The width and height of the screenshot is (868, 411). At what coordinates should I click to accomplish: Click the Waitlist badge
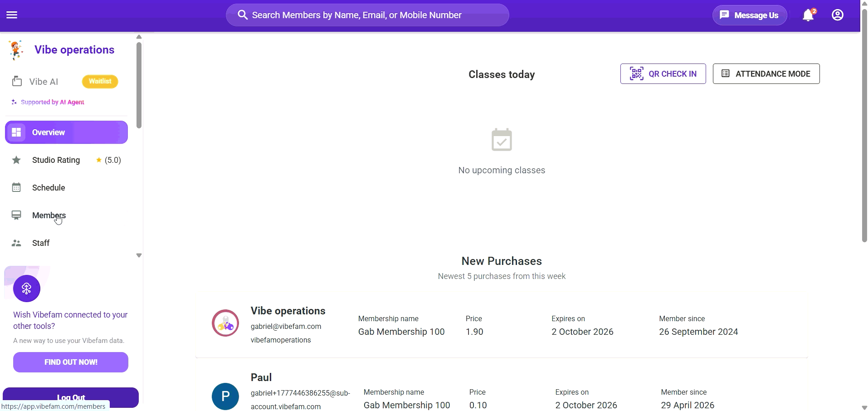pos(100,81)
